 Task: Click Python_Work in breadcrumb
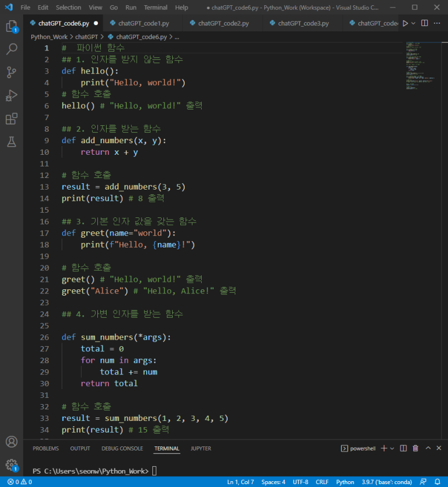tap(49, 37)
